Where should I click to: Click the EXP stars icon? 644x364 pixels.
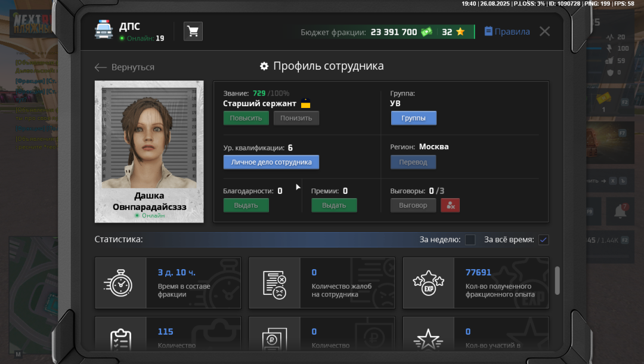pos(428,283)
